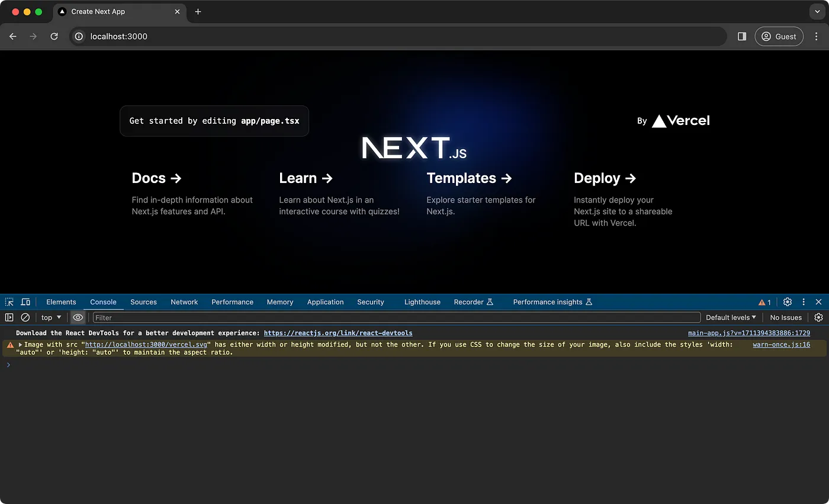The height and width of the screenshot is (504, 829).
Task: Click the Guest profile button
Action: [779, 36]
